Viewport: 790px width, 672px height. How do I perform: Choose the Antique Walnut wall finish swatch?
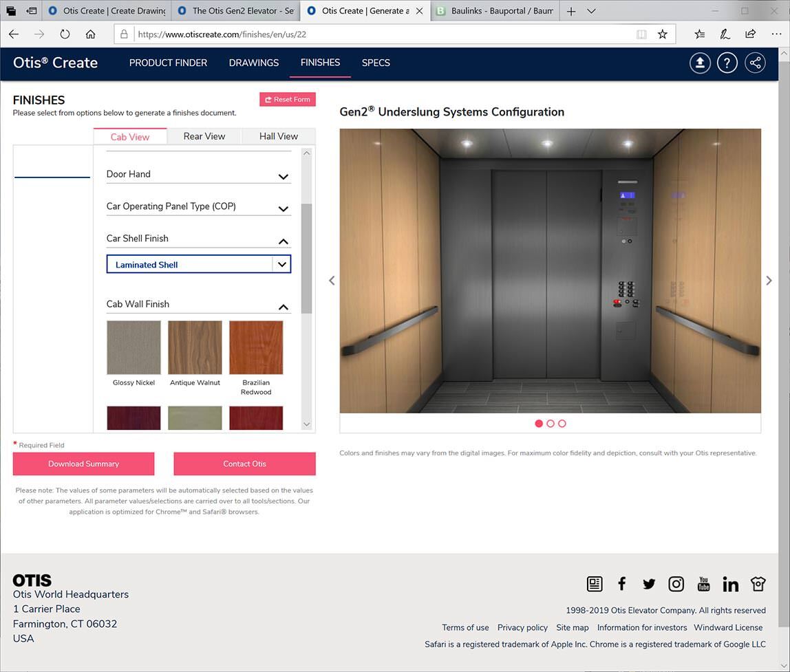point(195,347)
